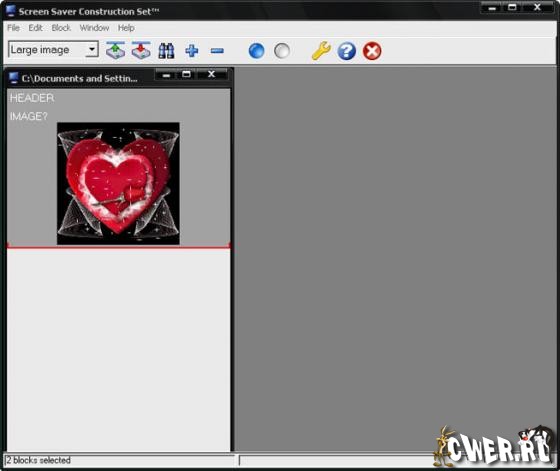Click the red heart image thumbnail

[x=118, y=184]
